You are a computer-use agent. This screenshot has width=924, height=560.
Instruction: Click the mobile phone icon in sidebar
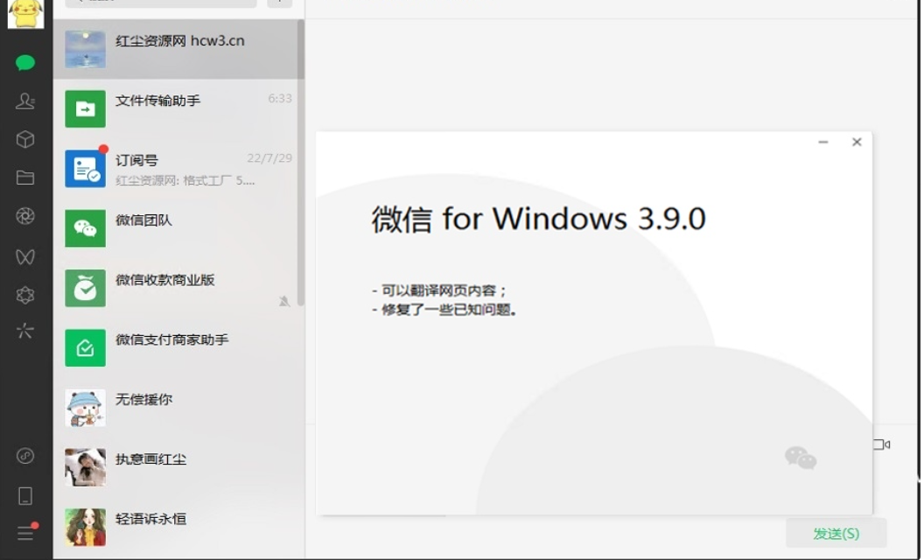point(25,495)
